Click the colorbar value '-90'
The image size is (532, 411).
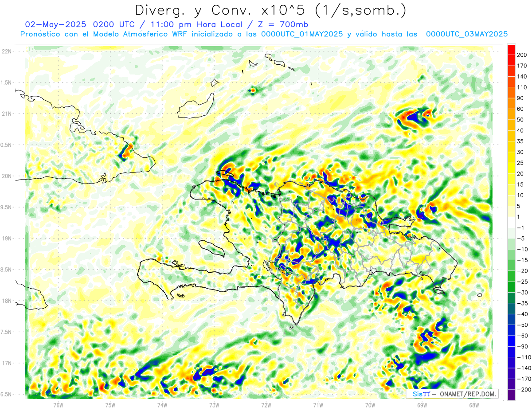point(522,347)
